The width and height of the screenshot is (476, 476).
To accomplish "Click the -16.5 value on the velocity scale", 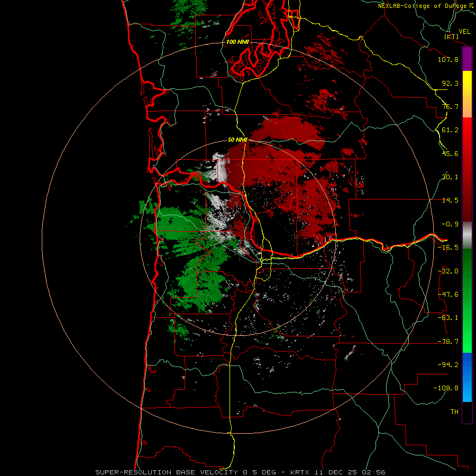I will pyautogui.click(x=448, y=248).
